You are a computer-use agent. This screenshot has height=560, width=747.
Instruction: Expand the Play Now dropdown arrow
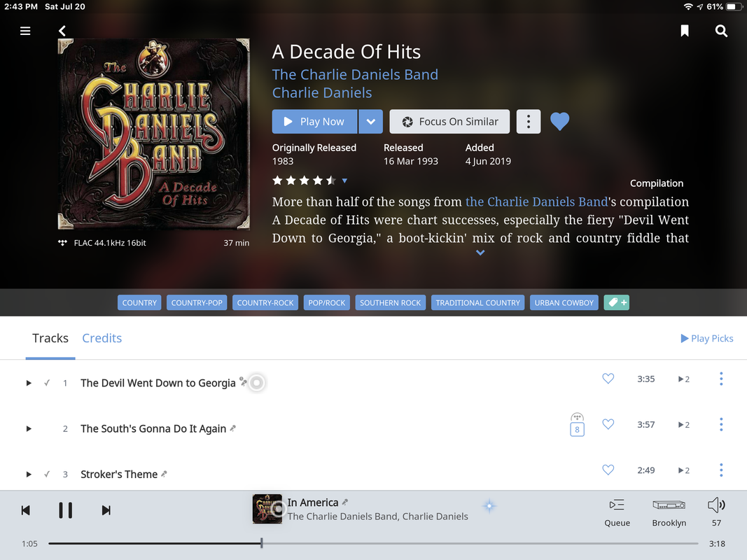(x=370, y=121)
